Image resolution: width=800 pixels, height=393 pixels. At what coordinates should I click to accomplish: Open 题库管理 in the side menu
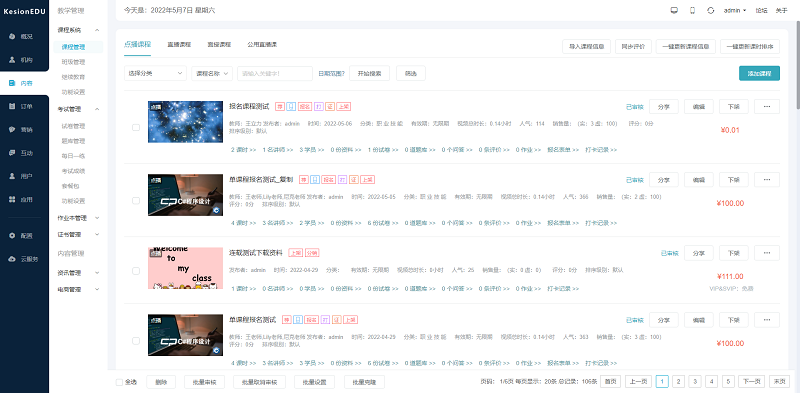pyautogui.click(x=73, y=141)
